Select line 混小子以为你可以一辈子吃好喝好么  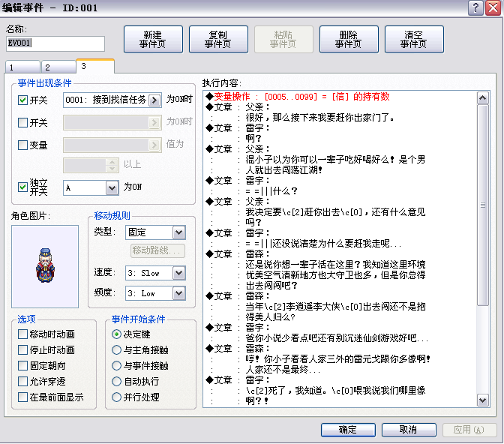tap(335, 160)
